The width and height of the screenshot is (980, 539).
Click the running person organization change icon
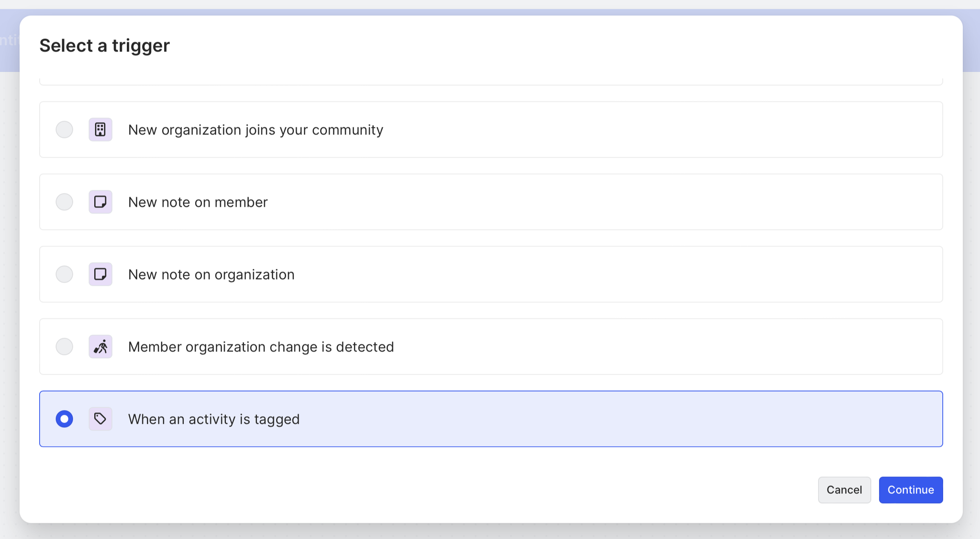(100, 347)
